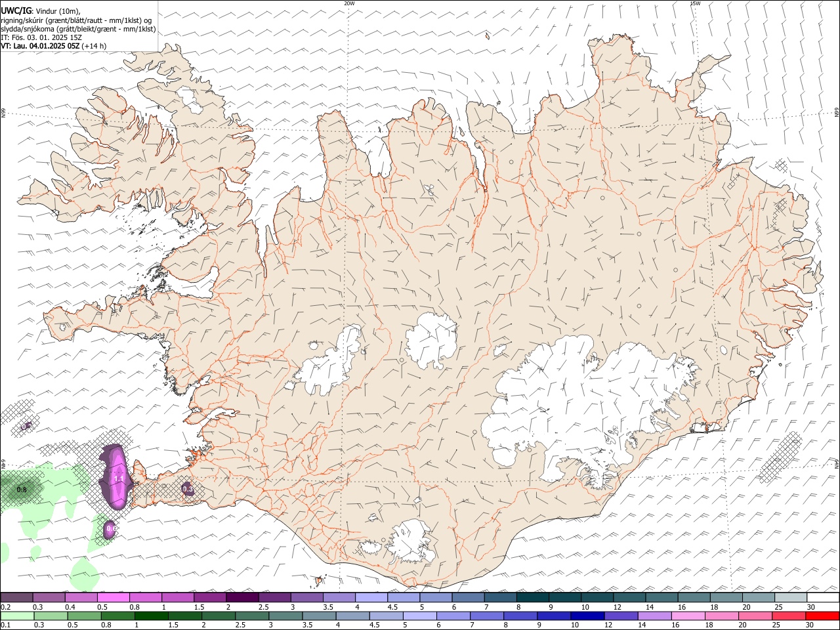The image size is (840, 630).
Task: Click the '15W' longitude label at top
Action: pos(695,3)
